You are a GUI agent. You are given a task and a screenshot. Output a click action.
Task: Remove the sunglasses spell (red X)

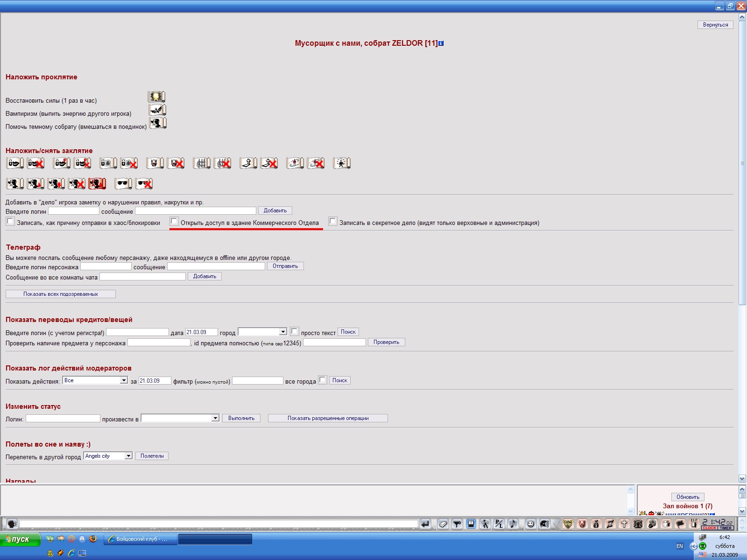pyautogui.click(x=144, y=184)
